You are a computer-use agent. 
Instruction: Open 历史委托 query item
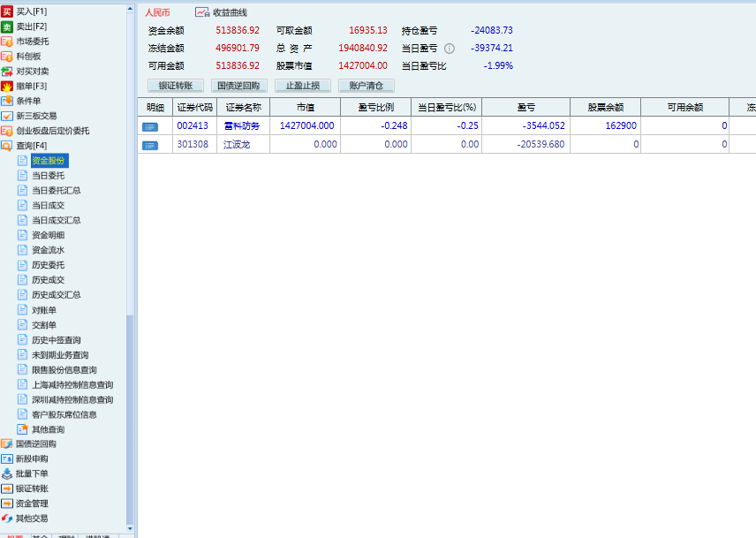pos(49,265)
